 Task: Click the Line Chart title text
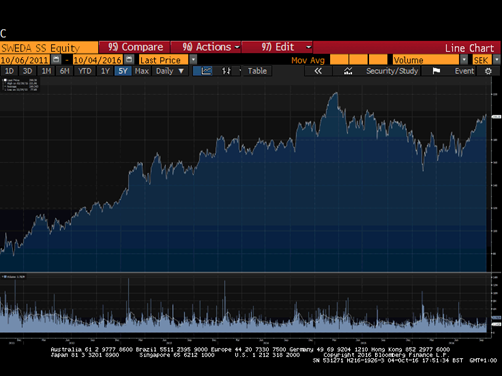pos(469,48)
